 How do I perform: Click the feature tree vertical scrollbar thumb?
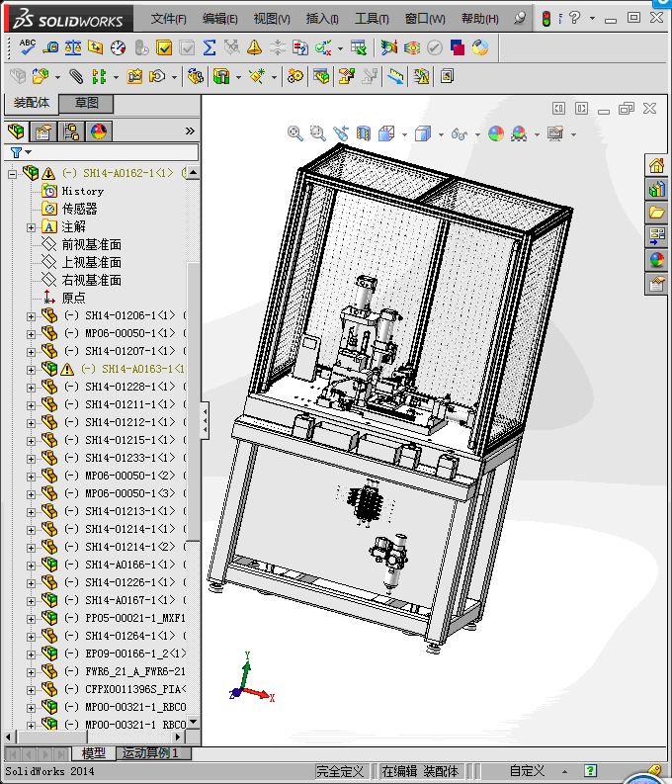pos(194,401)
